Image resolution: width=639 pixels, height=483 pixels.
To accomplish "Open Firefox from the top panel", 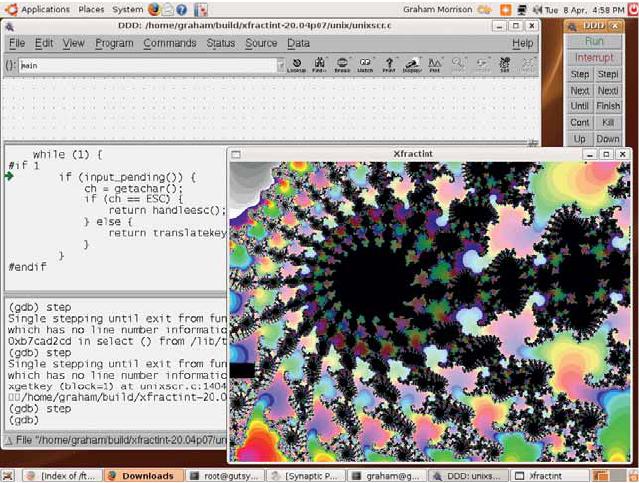I will [154, 9].
